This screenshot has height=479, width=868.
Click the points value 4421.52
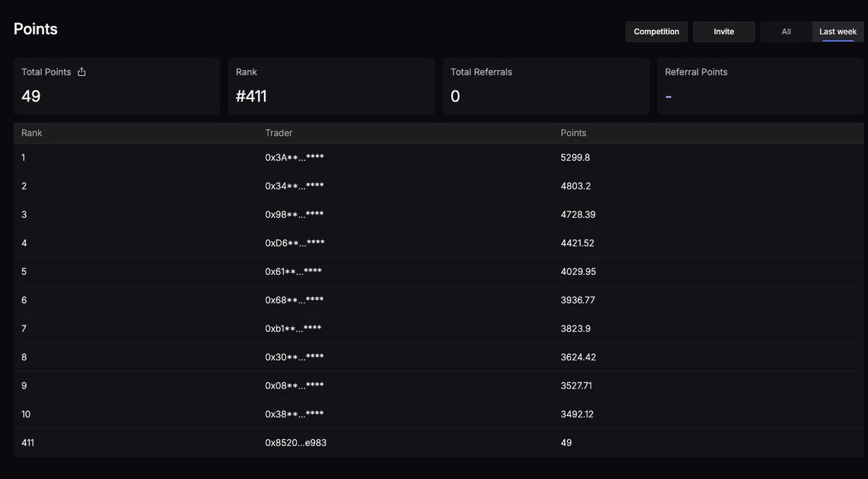pyautogui.click(x=577, y=243)
